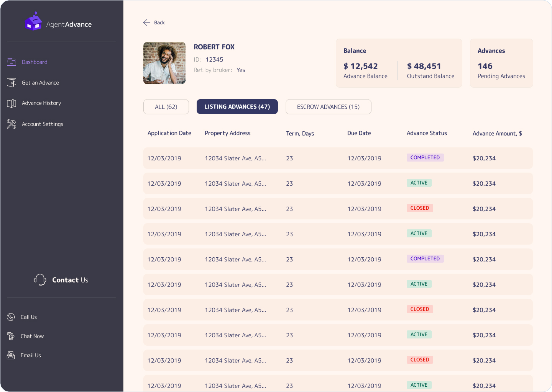Click the AgentAdvance house logo icon
This screenshot has width=552, height=392.
click(33, 22)
